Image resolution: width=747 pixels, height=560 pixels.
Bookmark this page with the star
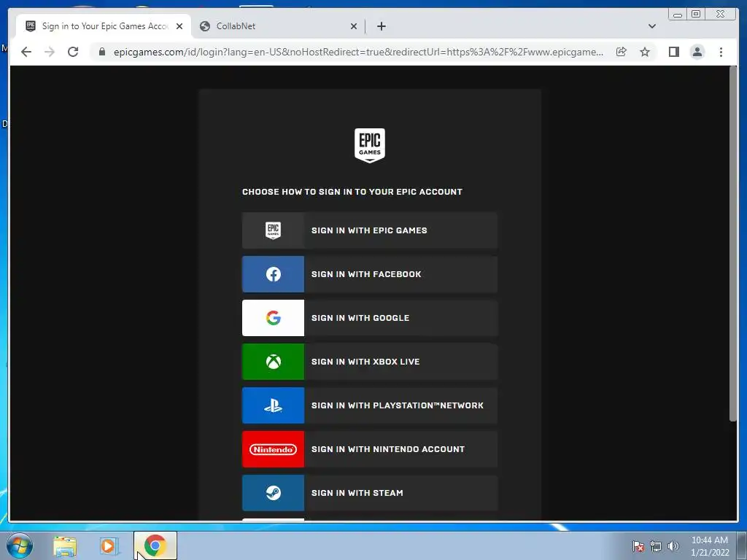pos(645,52)
